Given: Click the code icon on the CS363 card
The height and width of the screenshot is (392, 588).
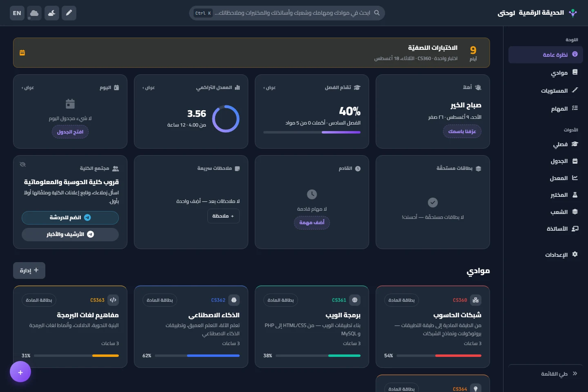Looking at the screenshot, I should point(113,300).
